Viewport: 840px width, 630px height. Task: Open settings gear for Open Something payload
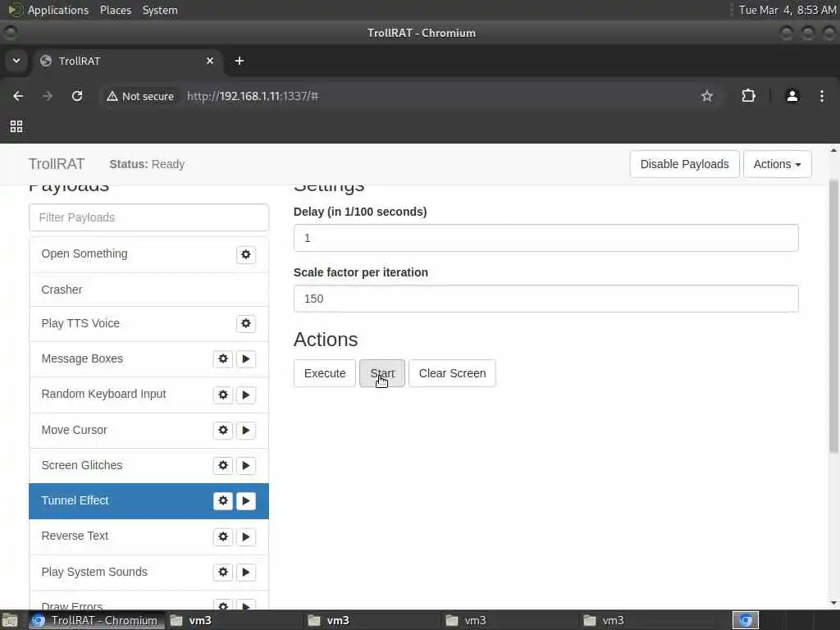[246, 254]
